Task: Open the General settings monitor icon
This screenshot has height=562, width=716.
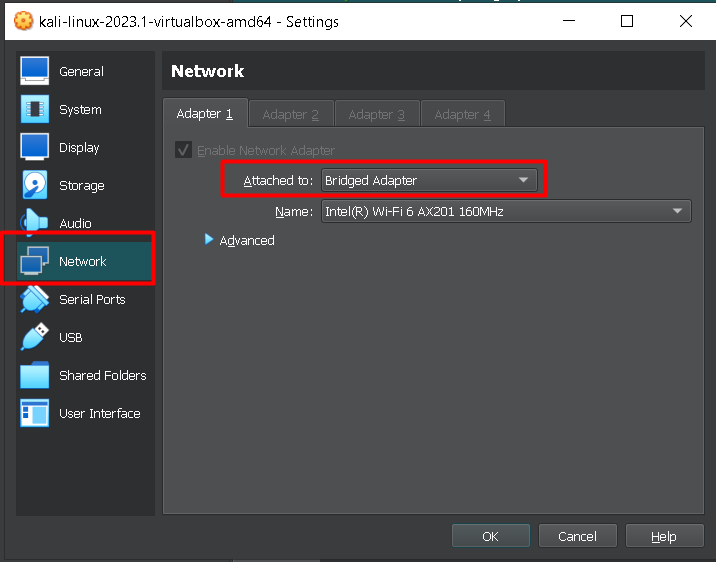Action: (35, 71)
